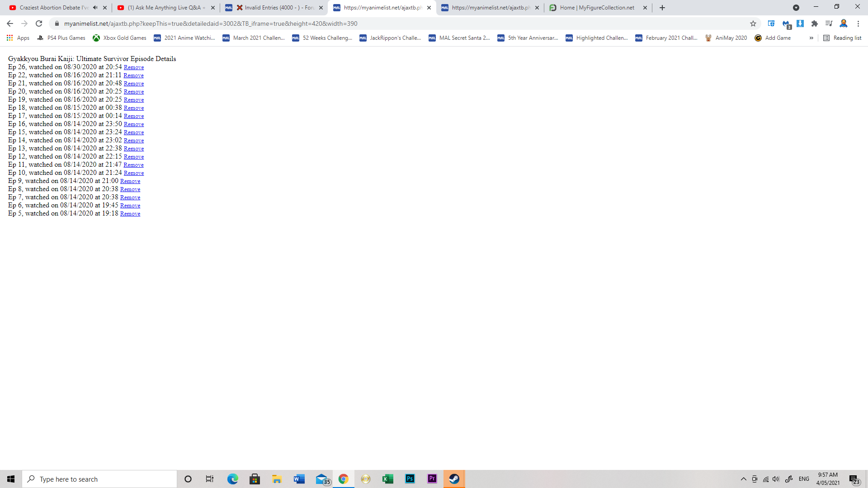Bookmark this page with star icon

click(x=753, y=23)
